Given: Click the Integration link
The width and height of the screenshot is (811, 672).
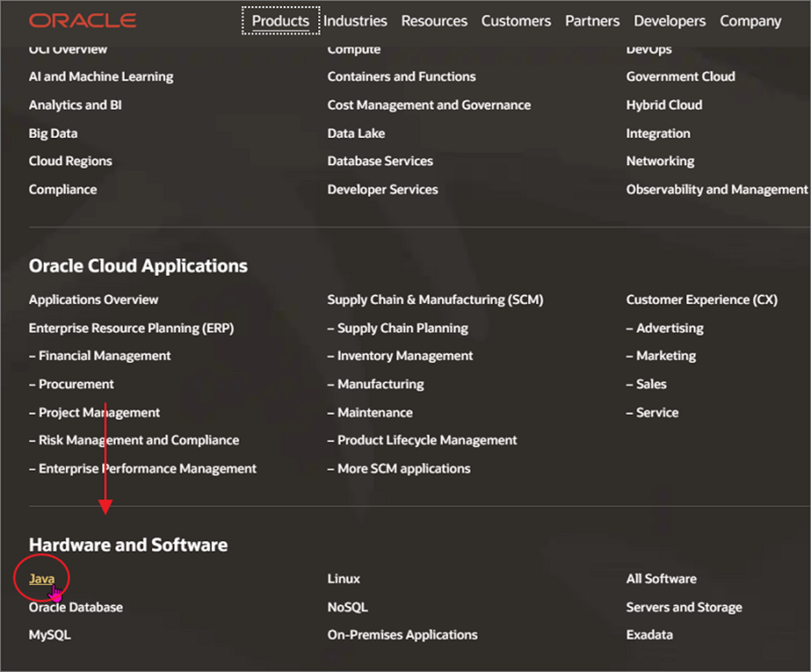Looking at the screenshot, I should tap(658, 134).
